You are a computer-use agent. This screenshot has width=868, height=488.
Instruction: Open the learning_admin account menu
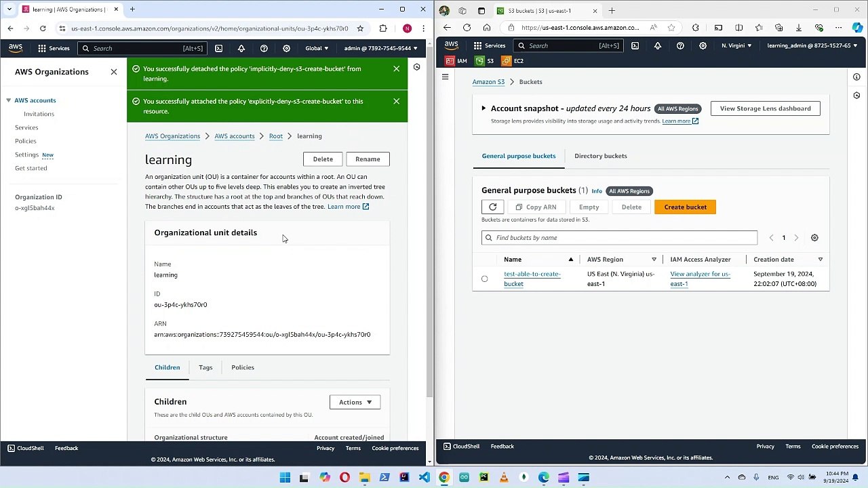point(812,45)
